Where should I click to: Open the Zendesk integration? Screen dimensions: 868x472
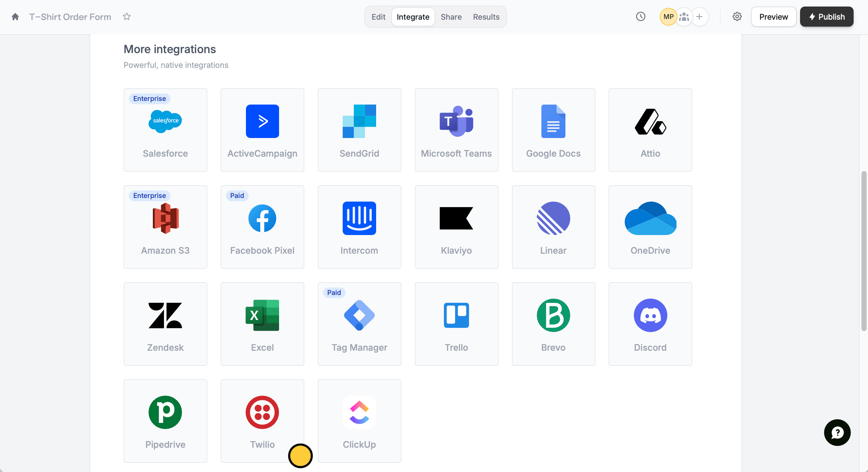(x=165, y=324)
